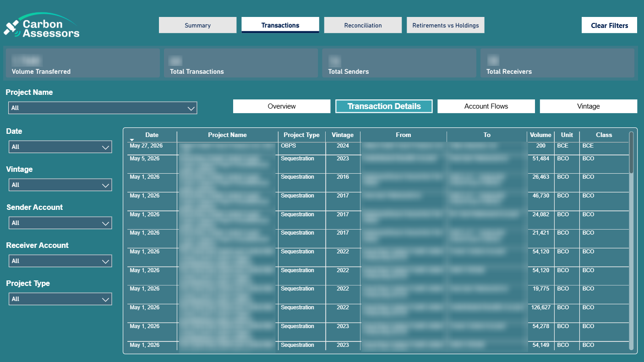Screen dimensions: 644x362
Task: Click the Total Senders card
Action: (x=399, y=63)
